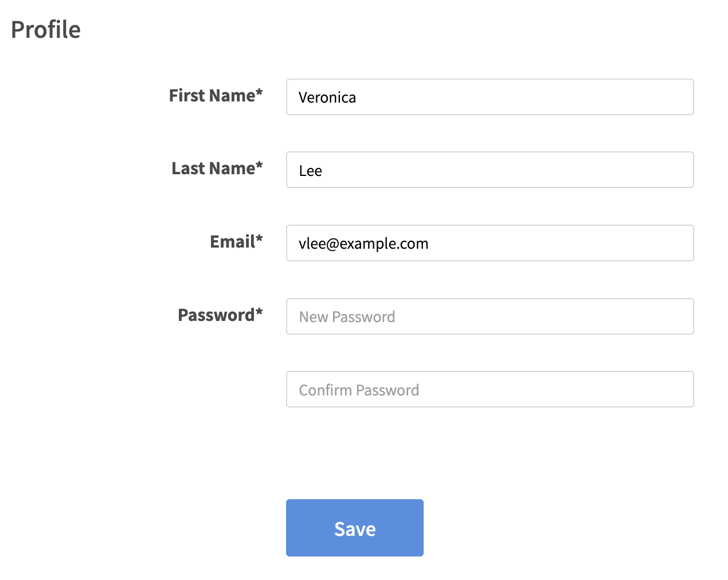Click the required asterisk beside Email
Viewport: 728px width, 580px height.
pos(260,238)
